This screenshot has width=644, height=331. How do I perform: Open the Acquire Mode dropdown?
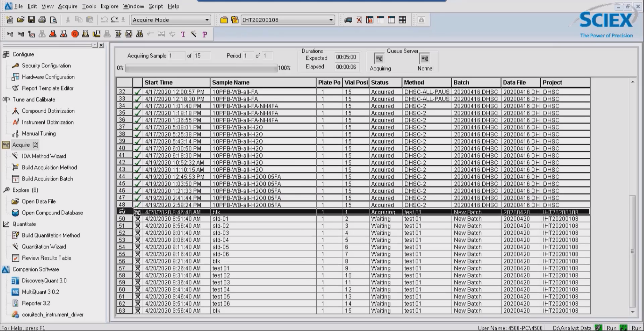207,20
